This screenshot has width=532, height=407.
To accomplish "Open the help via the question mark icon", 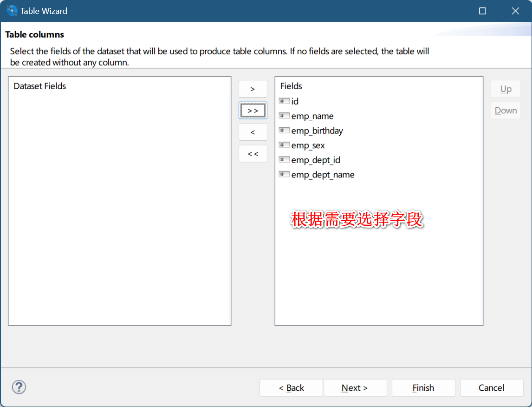I will [x=19, y=387].
